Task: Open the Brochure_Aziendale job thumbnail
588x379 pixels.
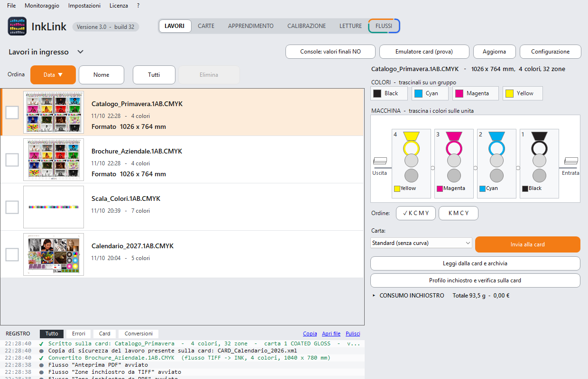Action: (x=54, y=160)
